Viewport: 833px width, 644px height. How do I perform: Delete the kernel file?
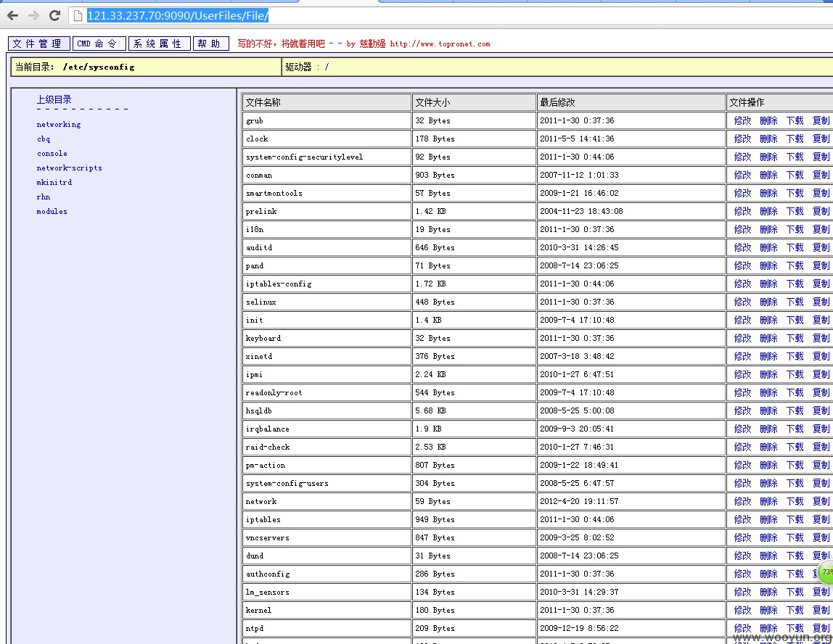(x=768, y=610)
